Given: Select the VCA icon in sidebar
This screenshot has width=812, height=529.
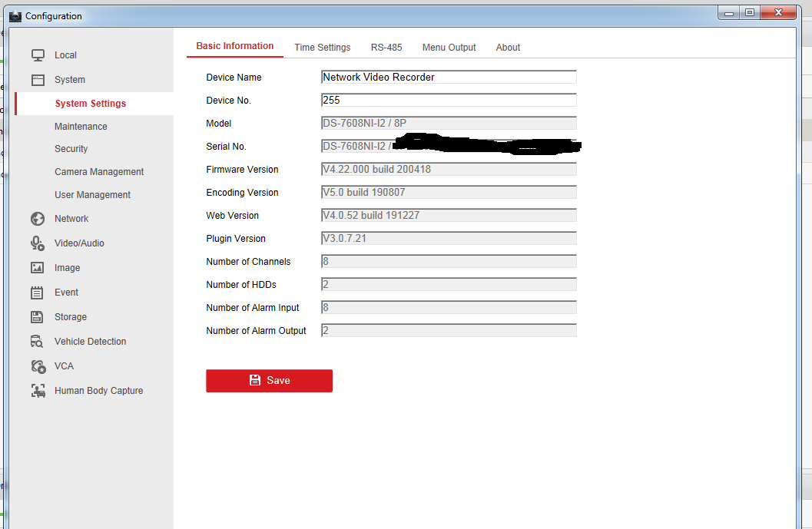Looking at the screenshot, I should pos(38,366).
